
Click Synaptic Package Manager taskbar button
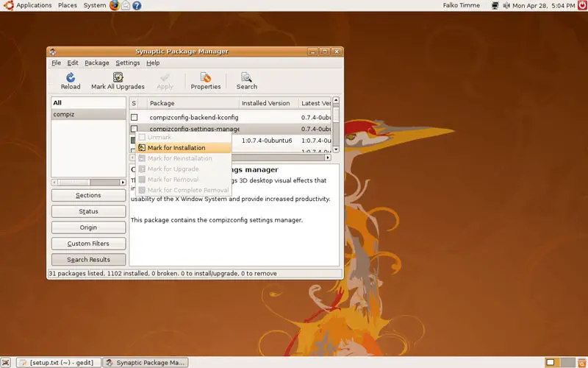(146, 362)
